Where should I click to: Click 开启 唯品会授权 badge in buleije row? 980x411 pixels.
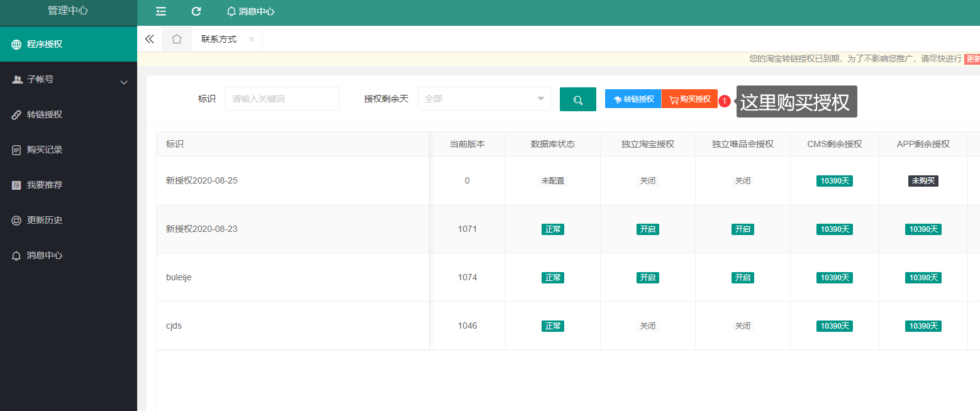(743, 277)
